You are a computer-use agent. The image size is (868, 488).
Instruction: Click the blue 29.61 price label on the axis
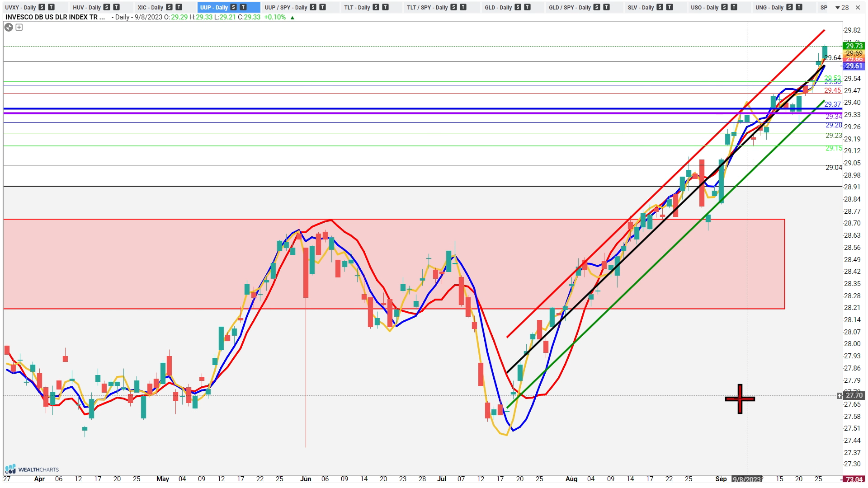point(854,66)
